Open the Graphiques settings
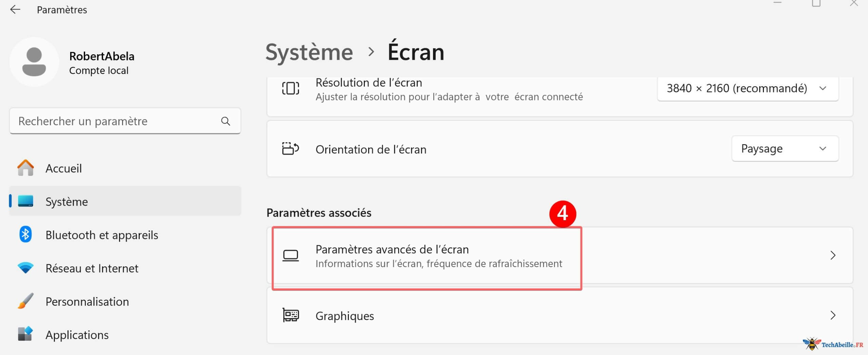Viewport: 868px width, 355px height. [x=345, y=316]
